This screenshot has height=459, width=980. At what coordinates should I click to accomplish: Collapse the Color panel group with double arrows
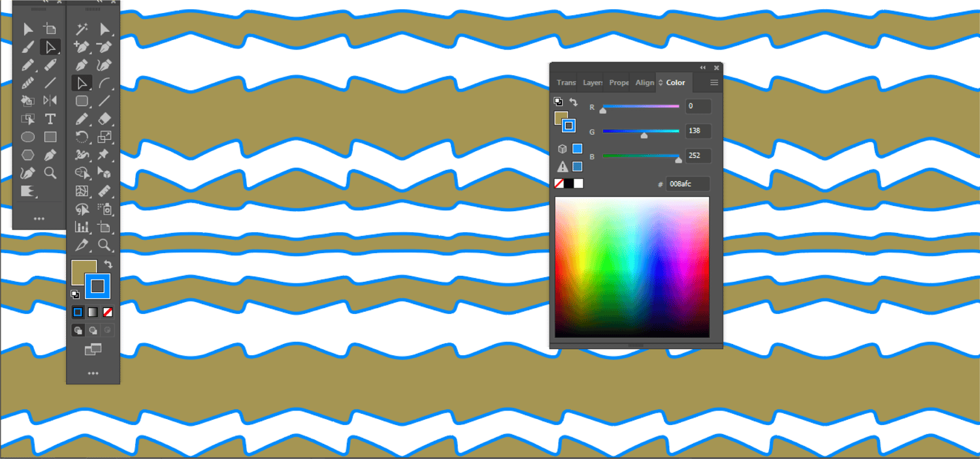(x=703, y=67)
